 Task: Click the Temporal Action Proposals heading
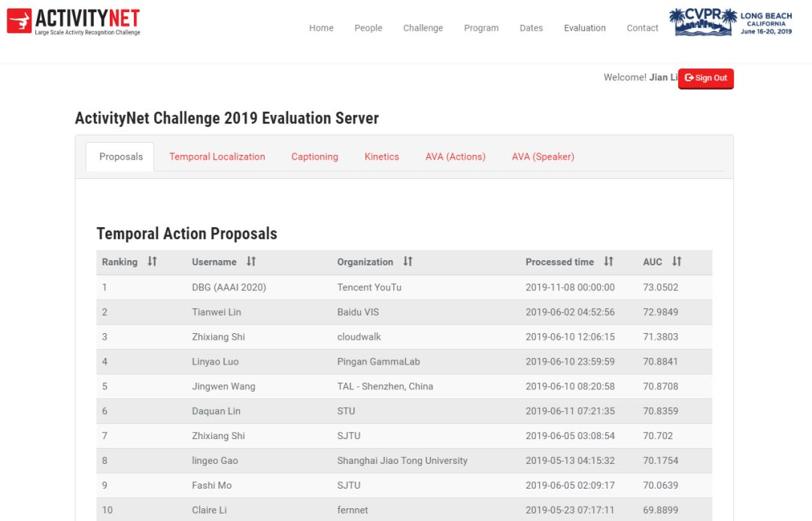(187, 234)
